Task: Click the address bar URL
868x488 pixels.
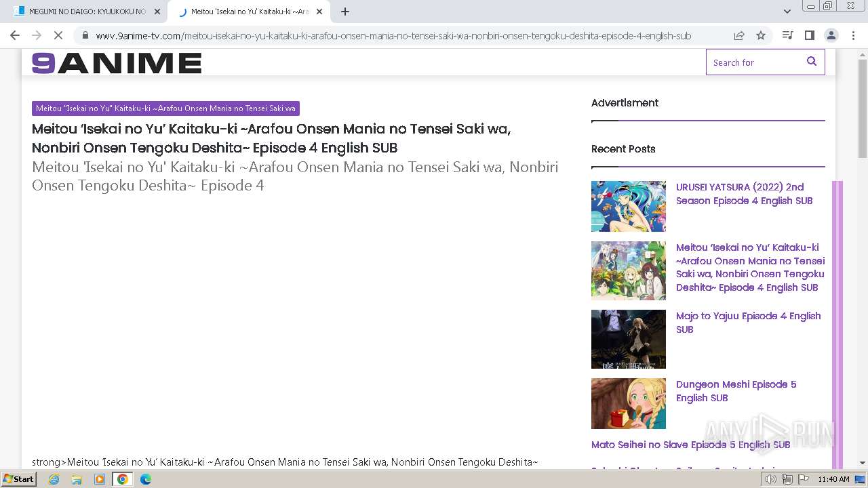Action: pyautogui.click(x=393, y=35)
